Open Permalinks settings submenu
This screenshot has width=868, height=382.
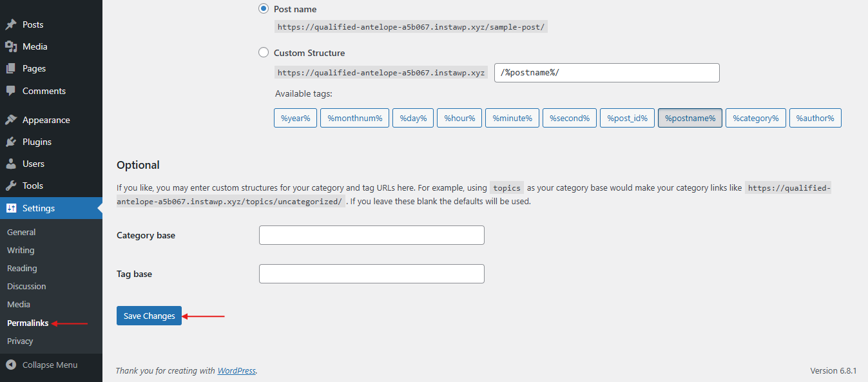coord(28,323)
